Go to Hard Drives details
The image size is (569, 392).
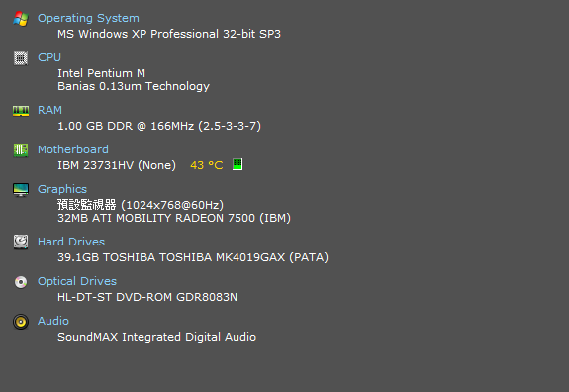pos(71,242)
